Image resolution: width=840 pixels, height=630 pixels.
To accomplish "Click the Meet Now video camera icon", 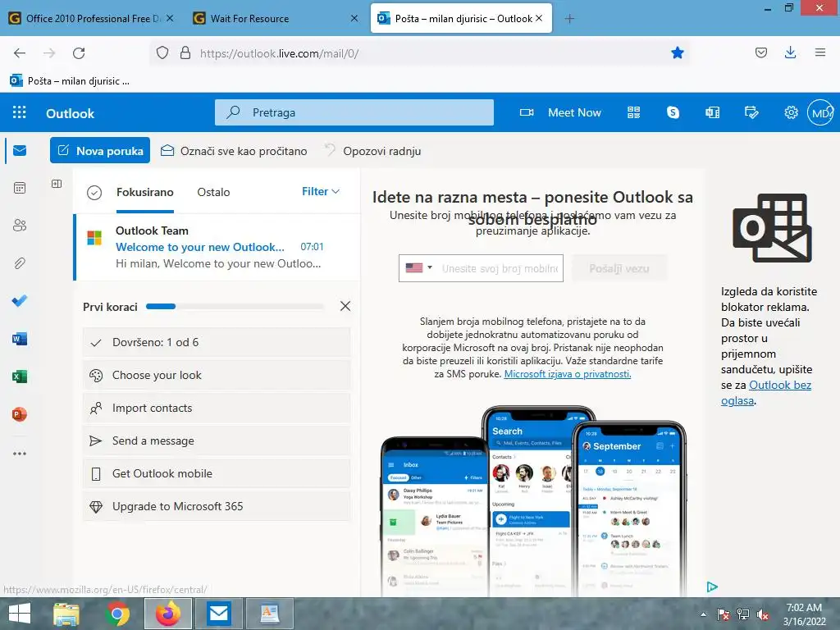I will tap(527, 112).
